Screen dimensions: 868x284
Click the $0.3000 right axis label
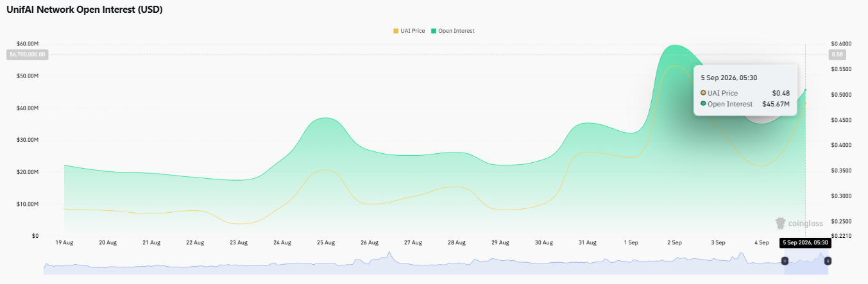841,196
